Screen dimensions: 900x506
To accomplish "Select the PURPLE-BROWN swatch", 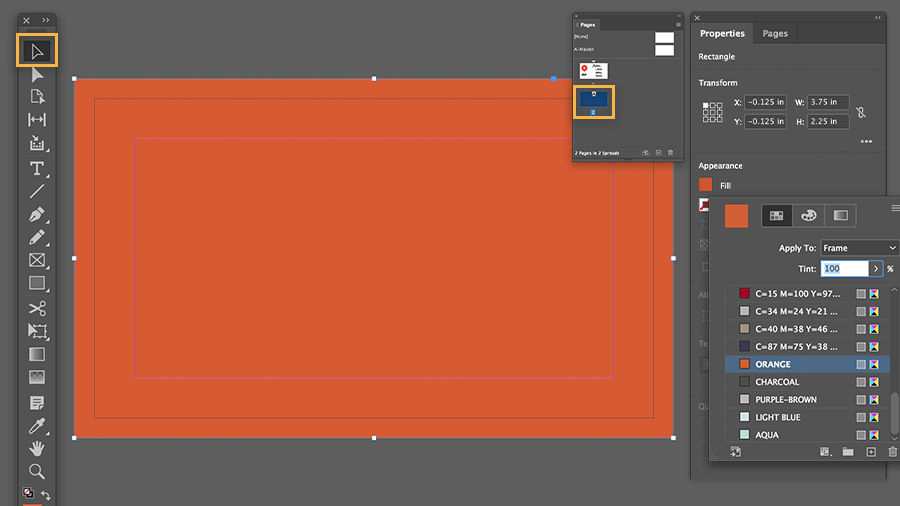I will coord(808,400).
